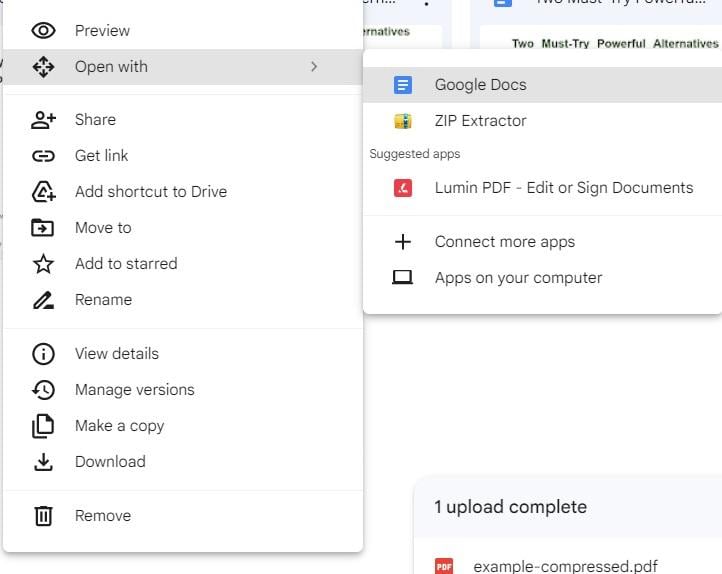Click Connect more apps option
The height and width of the screenshot is (574, 722).
(x=504, y=242)
